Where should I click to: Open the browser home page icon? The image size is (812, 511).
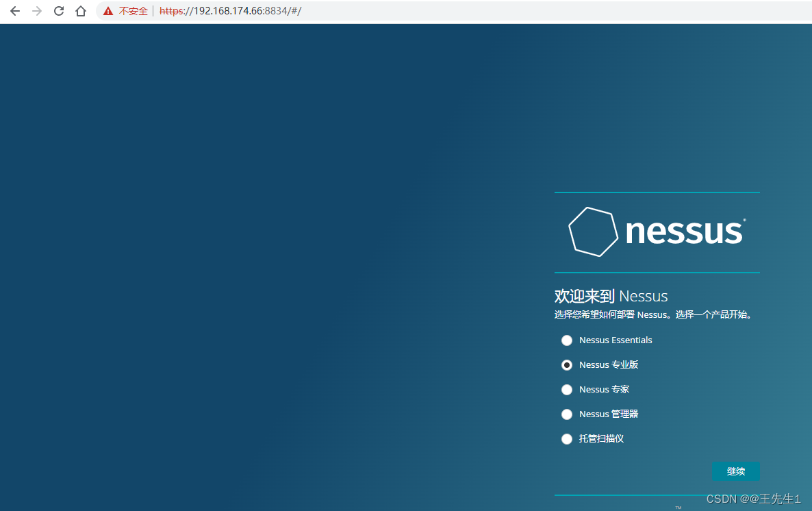pos(81,11)
